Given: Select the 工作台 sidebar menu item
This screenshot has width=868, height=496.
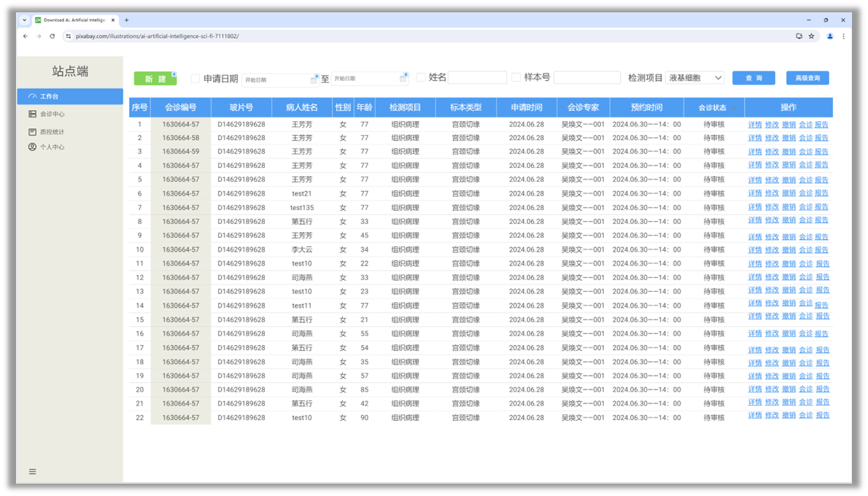Looking at the screenshot, I should click(x=70, y=96).
